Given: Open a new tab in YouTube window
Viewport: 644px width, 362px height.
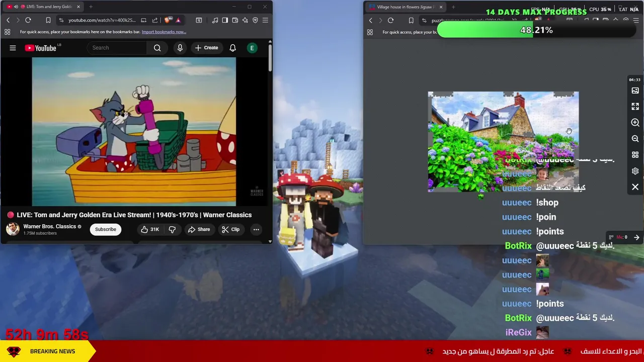Looking at the screenshot, I should coord(91,7).
